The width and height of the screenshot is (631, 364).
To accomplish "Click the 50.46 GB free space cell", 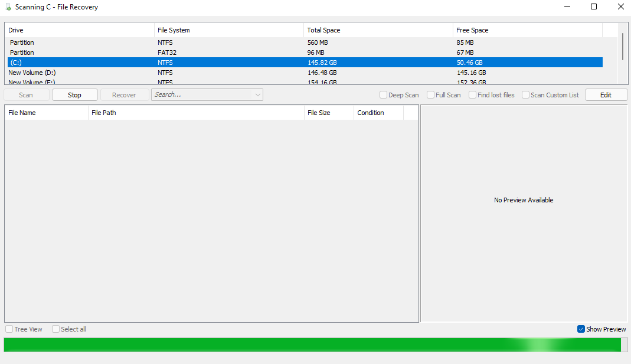I will (470, 63).
